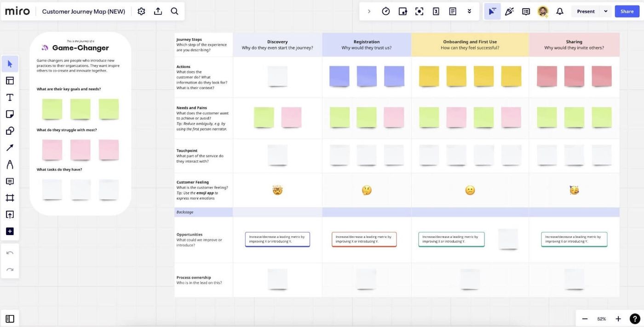The width and height of the screenshot is (644, 327).
Task: Click the Customer Feeling row label
Action: point(193,182)
